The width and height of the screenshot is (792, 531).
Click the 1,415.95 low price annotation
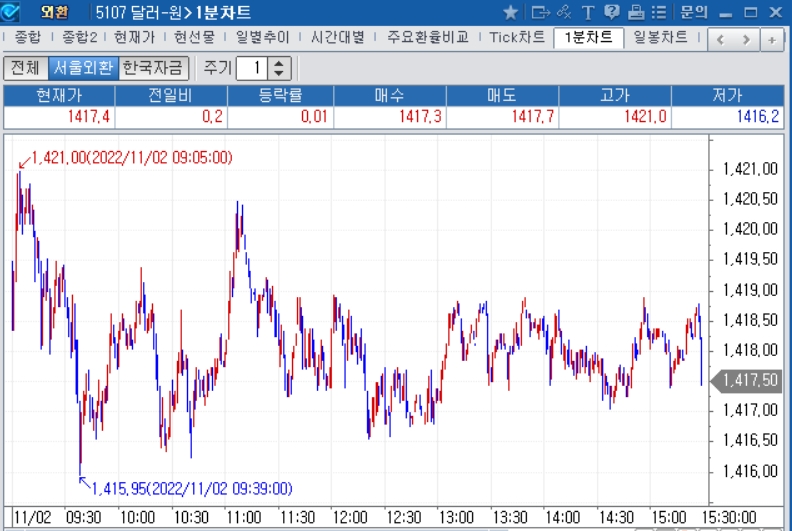tap(192, 489)
